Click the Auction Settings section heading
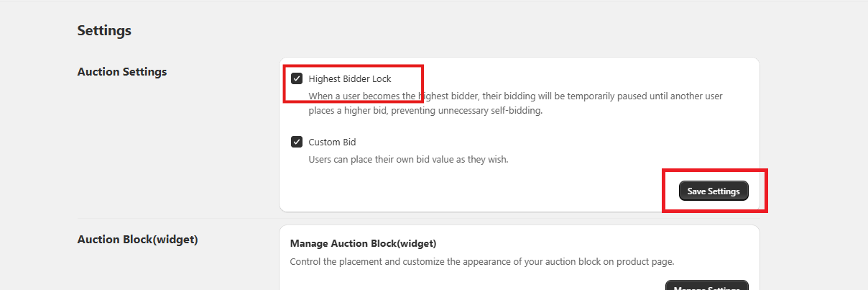This screenshot has width=868, height=290. coord(122,72)
